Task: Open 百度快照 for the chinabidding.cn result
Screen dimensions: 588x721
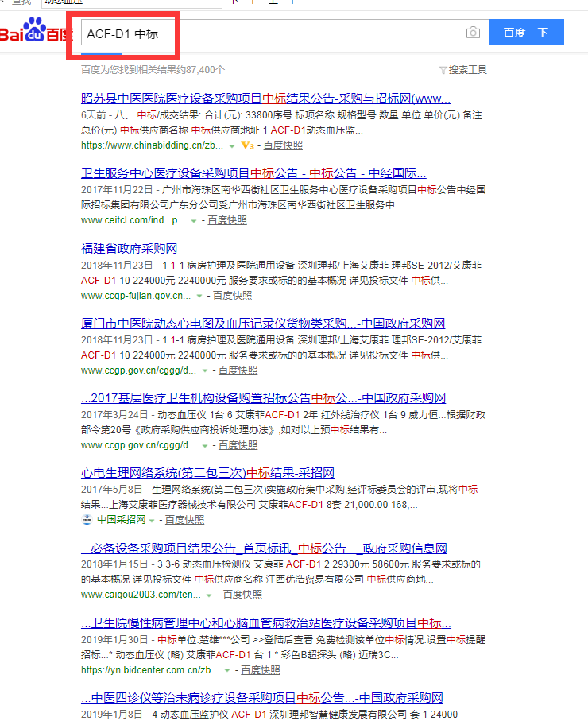Action: click(x=283, y=145)
